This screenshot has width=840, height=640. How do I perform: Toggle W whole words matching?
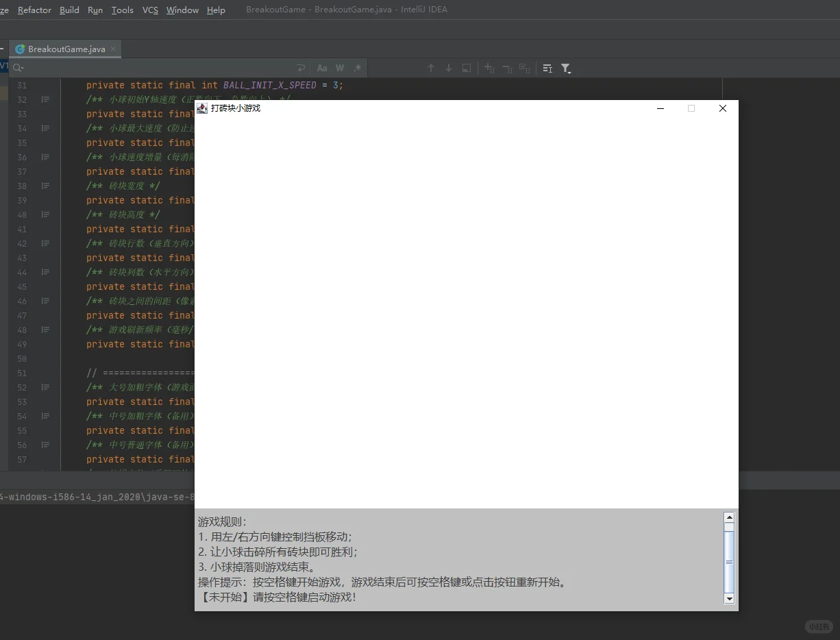[x=339, y=68]
